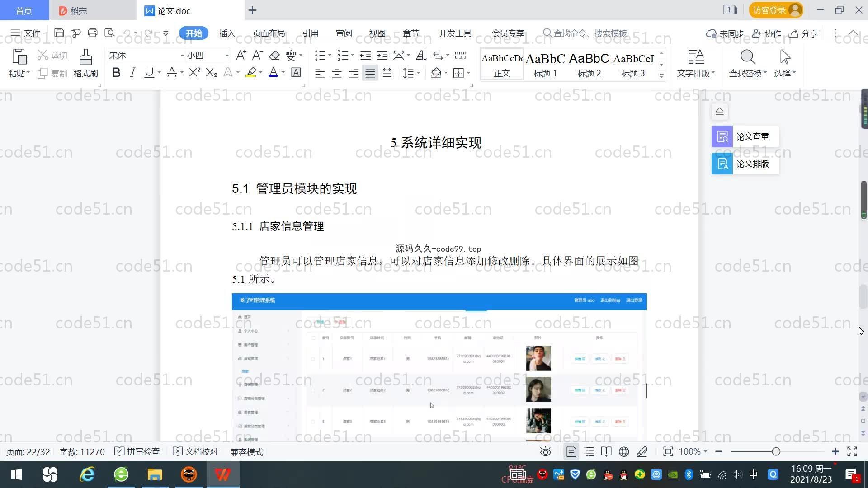Viewport: 868px width, 488px height.
Task: Open the 页面布局 ribbon tab
Action: pyautogui.click(x=269, y=33)
